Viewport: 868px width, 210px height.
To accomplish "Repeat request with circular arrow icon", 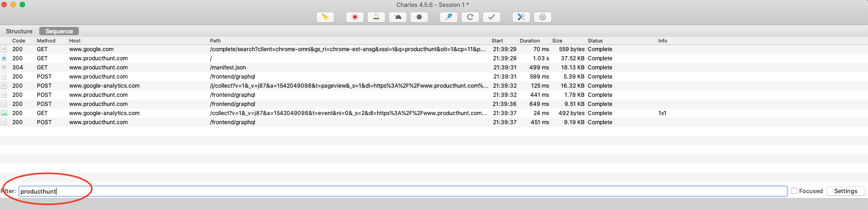I will pos(470,17).
